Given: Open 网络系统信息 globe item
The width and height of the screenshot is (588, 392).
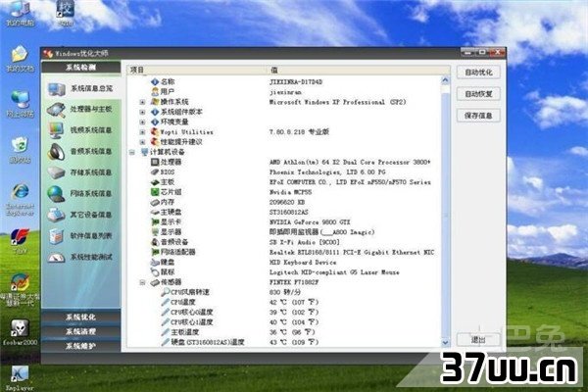Looking at the screenshot, I should 80,194.
